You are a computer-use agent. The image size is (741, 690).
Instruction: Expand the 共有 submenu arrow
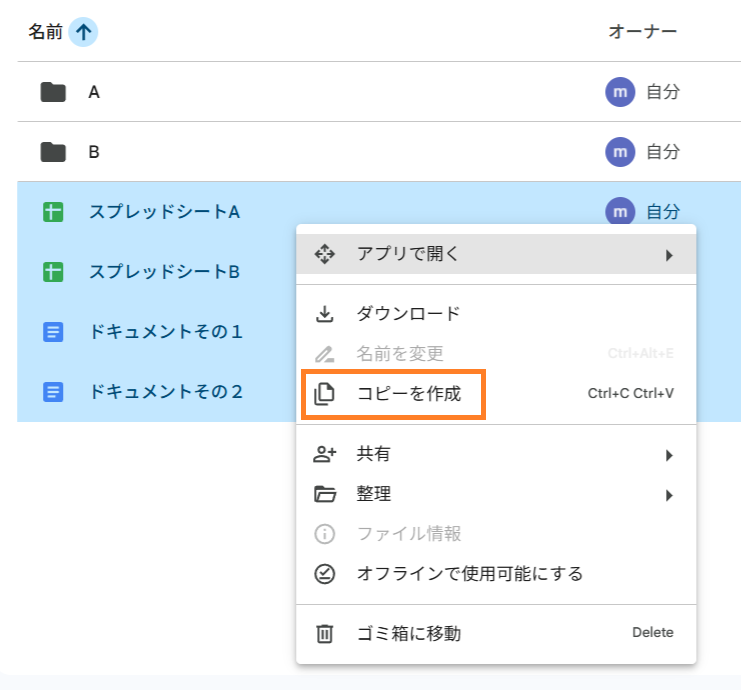coord(669,455)
